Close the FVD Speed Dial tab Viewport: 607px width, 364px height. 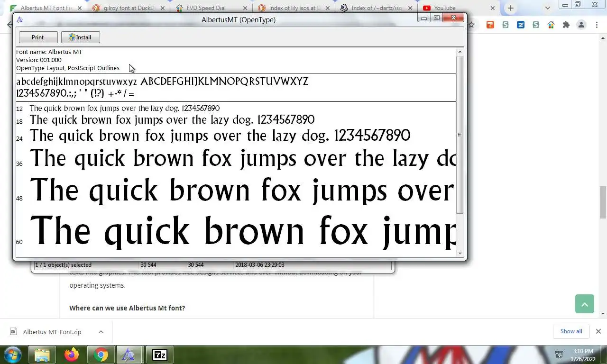pos(245,8)
